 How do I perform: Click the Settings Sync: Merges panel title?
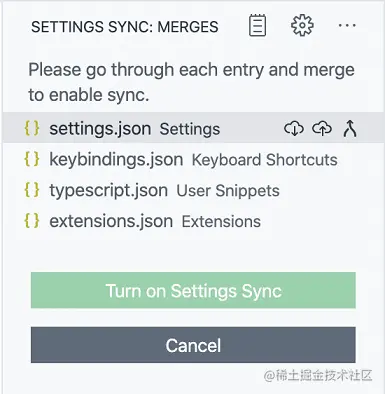pos(125,27)
